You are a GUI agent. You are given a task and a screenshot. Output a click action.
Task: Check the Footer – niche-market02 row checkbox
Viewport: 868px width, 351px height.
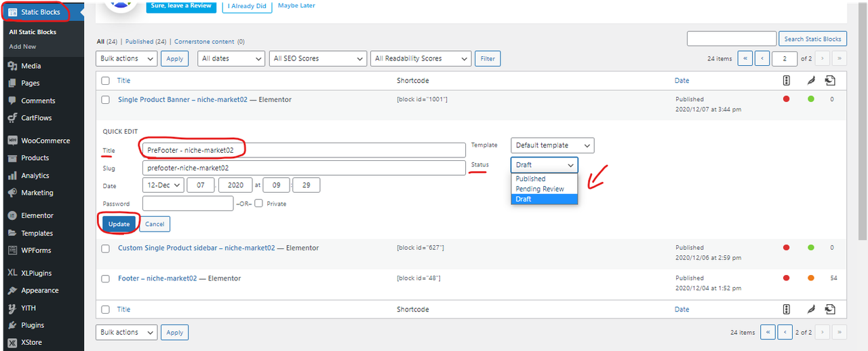click(x=105, y=278)
